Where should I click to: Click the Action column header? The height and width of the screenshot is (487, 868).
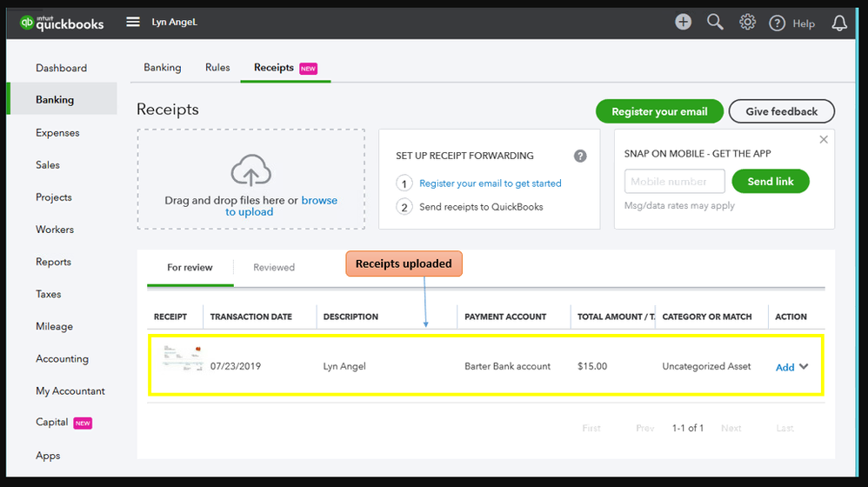tap(791, 317)
